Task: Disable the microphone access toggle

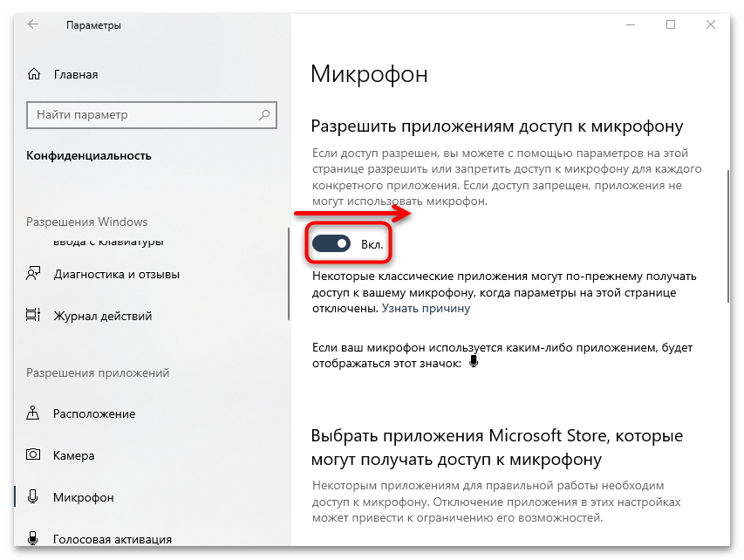Action: (x=332, y=246)
